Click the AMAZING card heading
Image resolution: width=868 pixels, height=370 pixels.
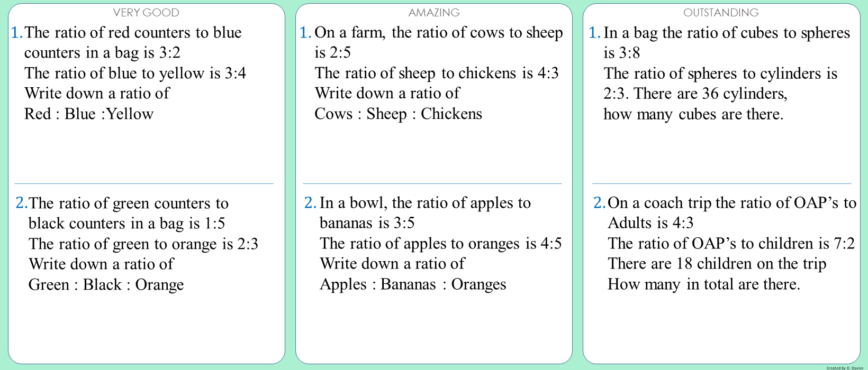click(434, 13)
